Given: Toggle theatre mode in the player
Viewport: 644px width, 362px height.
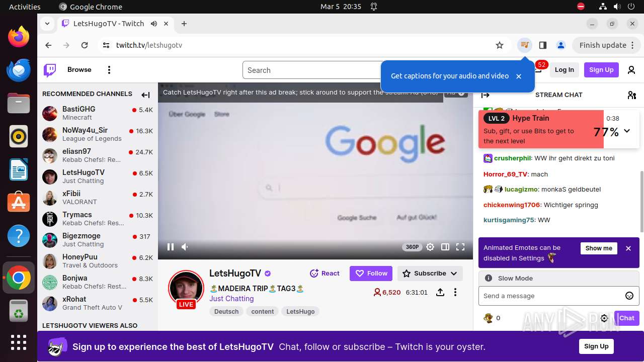Looking at the screenshot, I should (x=445, y=247).
